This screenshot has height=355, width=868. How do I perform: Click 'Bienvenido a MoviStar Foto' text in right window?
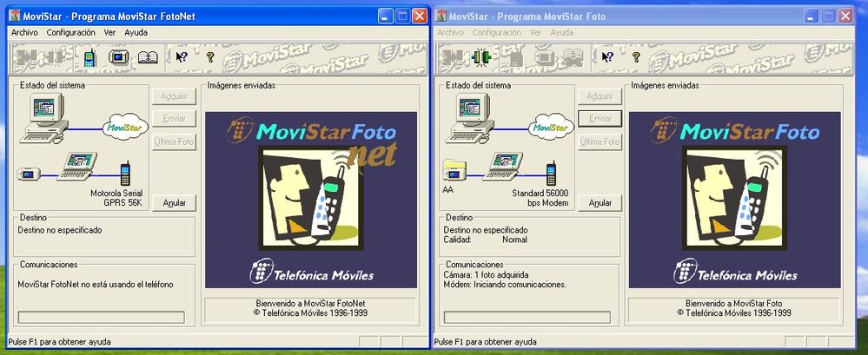(734, 304)
